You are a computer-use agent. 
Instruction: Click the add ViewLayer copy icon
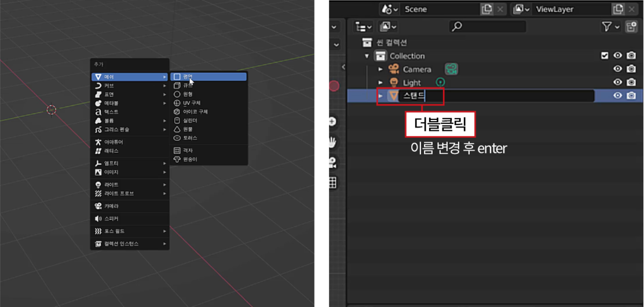click(x=618, y=9)
